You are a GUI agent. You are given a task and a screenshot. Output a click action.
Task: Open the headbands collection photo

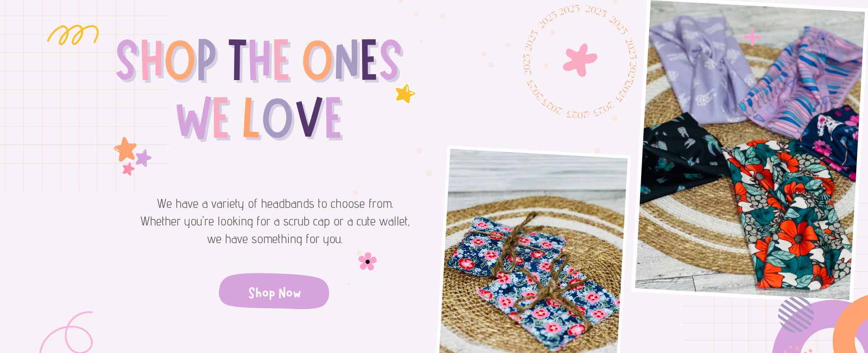(x=750, y=150)
